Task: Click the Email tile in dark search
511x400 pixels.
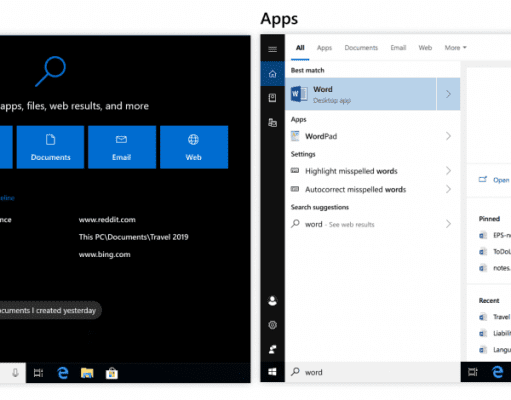Action: pos(122,147)
